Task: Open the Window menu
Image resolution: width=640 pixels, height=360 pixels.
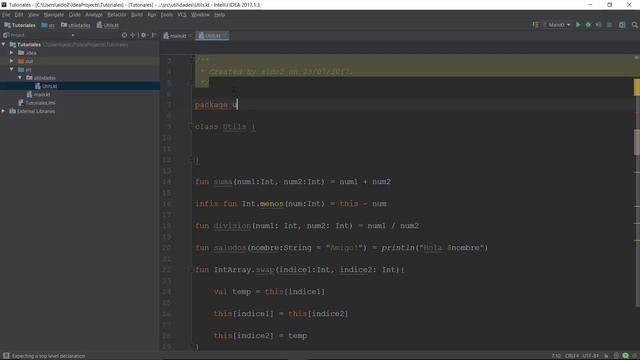Action: pos(200,15)
